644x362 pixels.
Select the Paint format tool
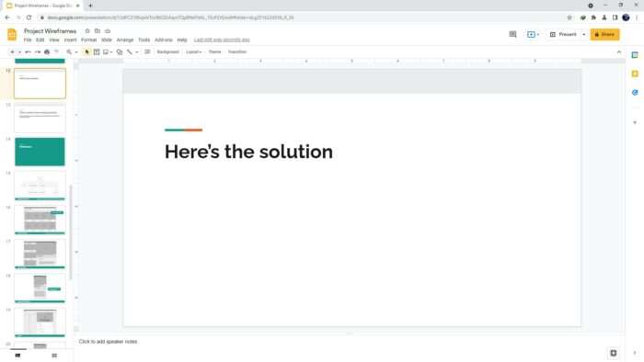click(x=57, y=52)
